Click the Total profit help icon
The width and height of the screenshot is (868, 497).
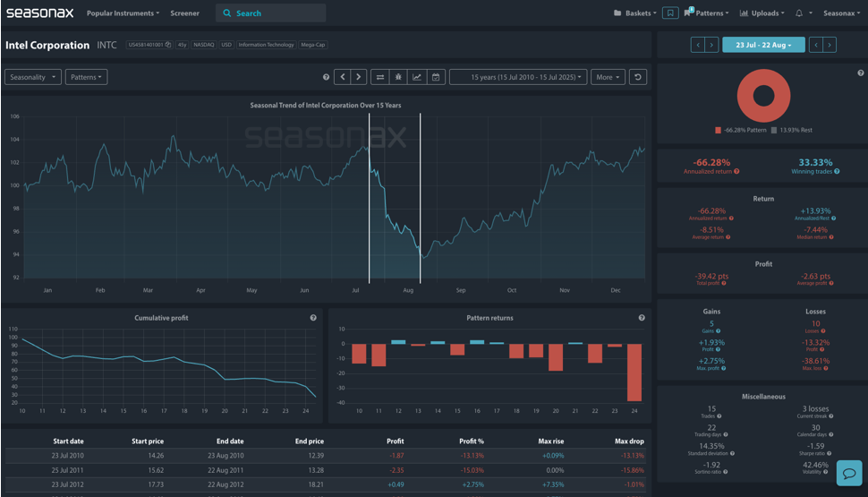click(724, 284)
